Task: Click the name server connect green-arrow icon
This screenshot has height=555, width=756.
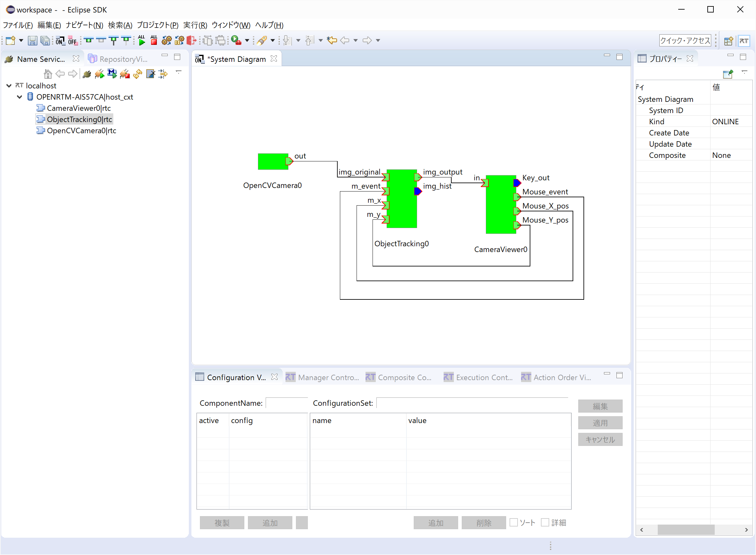Action: click(x=99, y=74)
